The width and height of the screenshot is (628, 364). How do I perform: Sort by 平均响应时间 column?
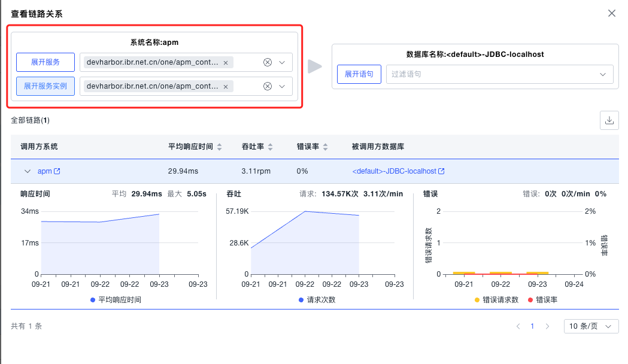220,147
